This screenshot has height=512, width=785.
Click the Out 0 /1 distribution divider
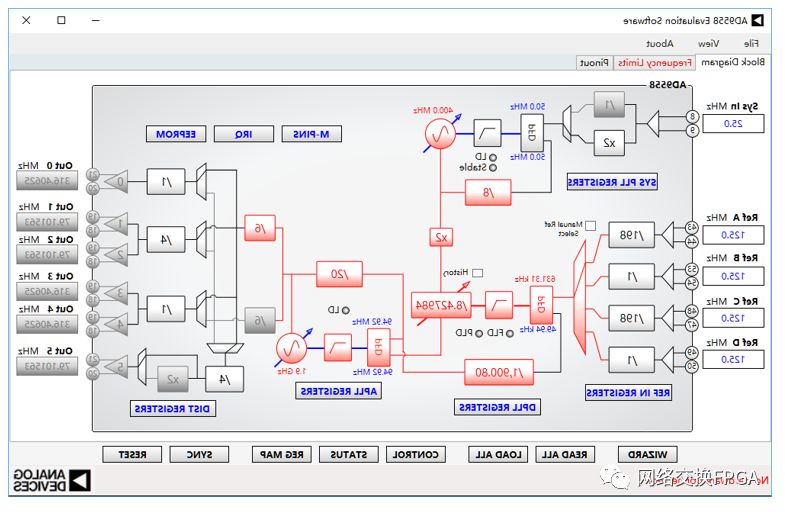[166, 181]
